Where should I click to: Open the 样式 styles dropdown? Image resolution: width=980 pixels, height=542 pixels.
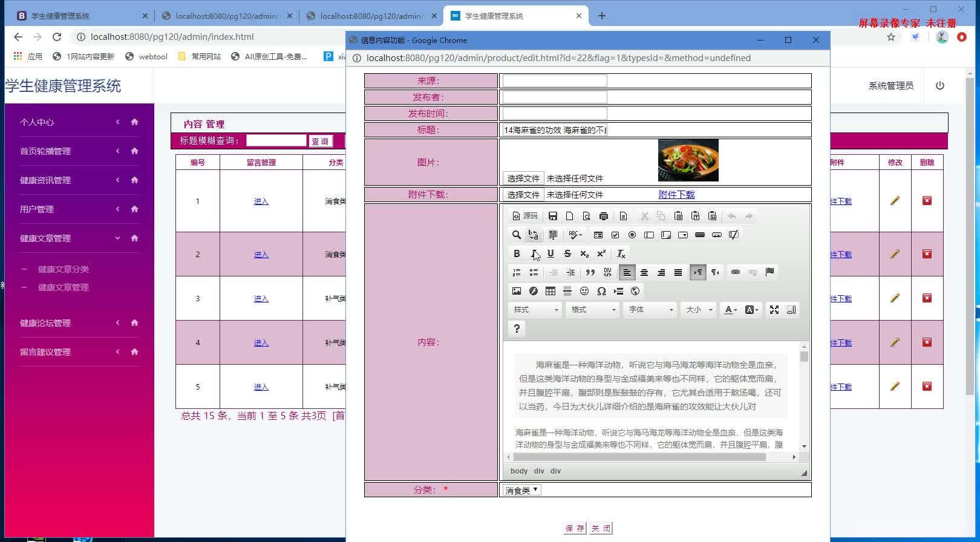coord(535,310)
